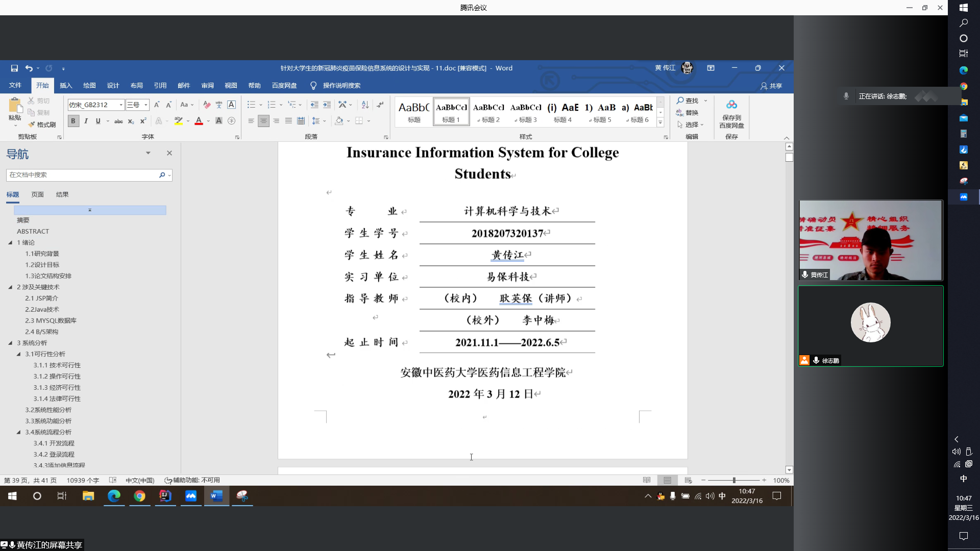Viewport: 980px width, 551px height.
Task: Toggle bold formatting button
Action: pos(73,121)
